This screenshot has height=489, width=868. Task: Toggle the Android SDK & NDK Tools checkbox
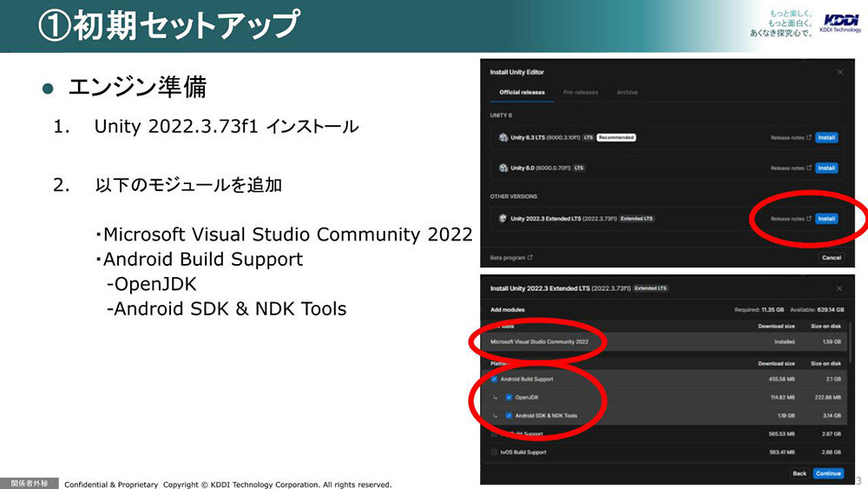(x=509, y=415)
